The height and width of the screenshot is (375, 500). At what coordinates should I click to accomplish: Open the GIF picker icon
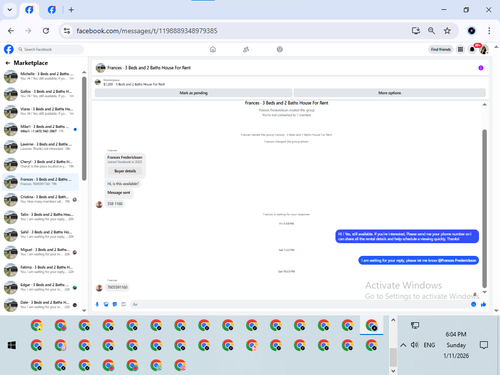124,304
